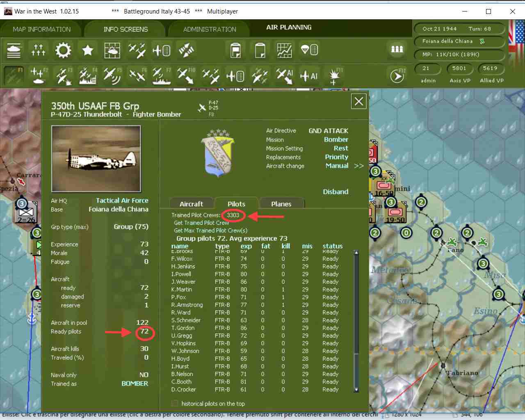Viewport: 525px width, 420px height.
Task: Toggle Mission Setting value Rest
Action: 340,148
